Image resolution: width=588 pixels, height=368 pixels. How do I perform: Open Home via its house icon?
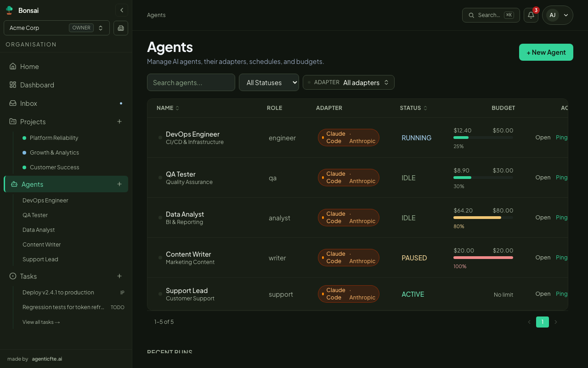click(x=13, y=66)
